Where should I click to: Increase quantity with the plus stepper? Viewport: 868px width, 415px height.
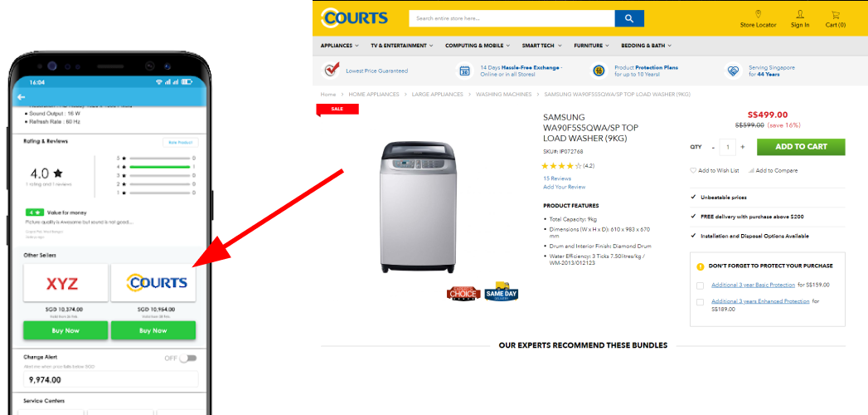[x=742, y=147]
